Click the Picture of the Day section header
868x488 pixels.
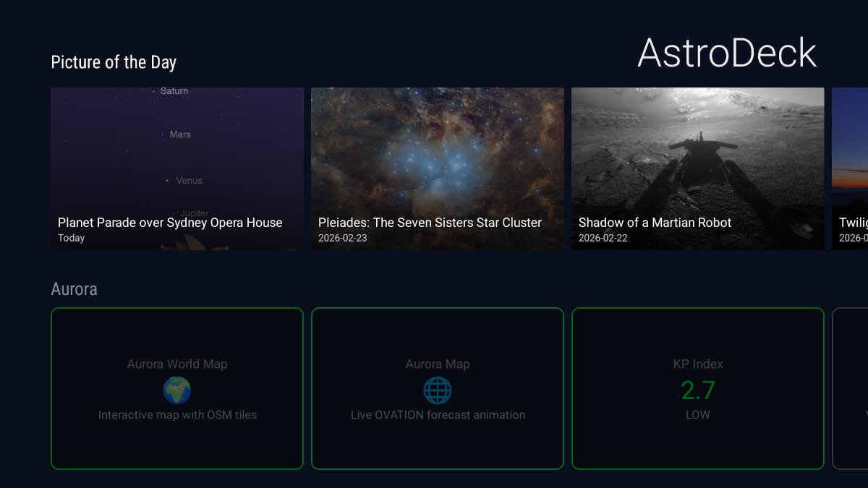point(113,62)
